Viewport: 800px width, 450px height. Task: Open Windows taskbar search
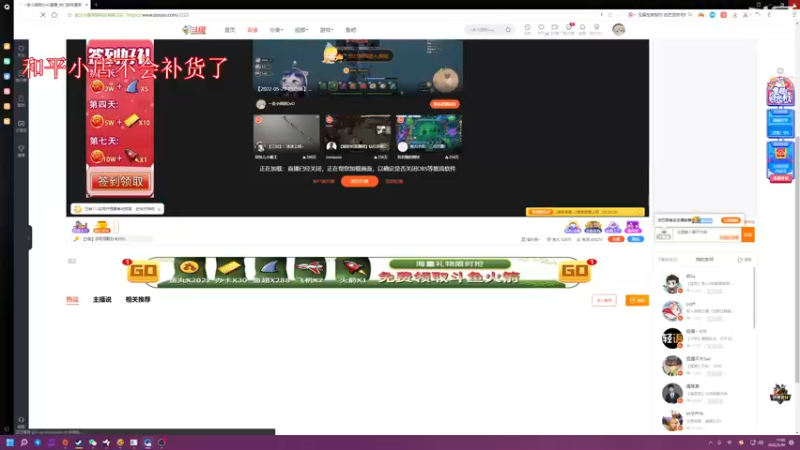(x=23, y=442)
